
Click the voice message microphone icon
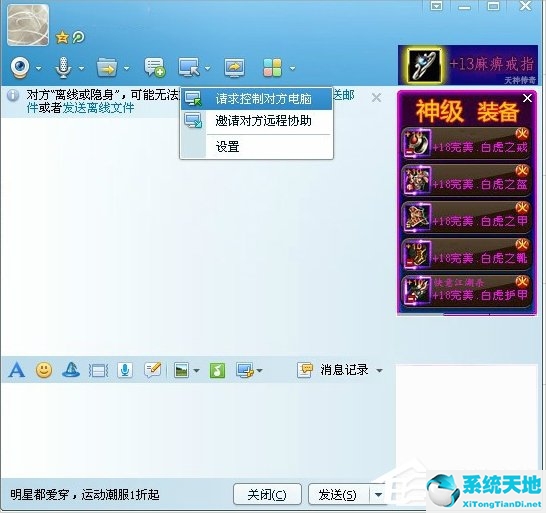click(125, 370)
